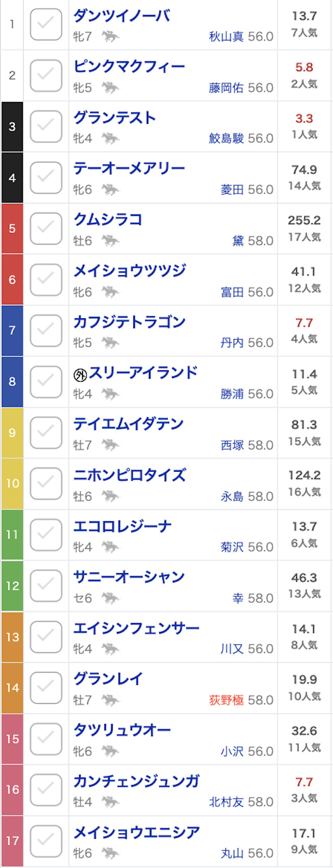Enable the テーオーメアリー checkbox
The height and width of the screenshot is (868, 333).
pos(46,178)
